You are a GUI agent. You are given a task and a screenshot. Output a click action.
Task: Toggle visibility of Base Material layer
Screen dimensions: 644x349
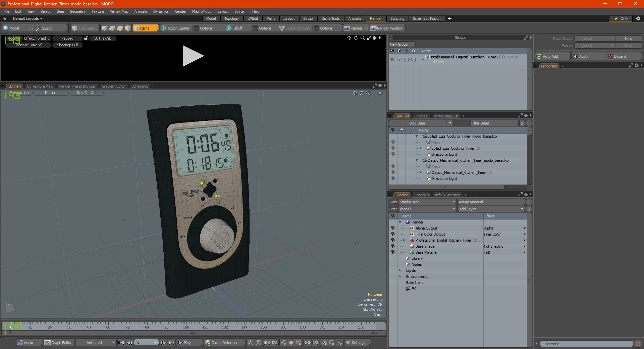click(392, 252)
